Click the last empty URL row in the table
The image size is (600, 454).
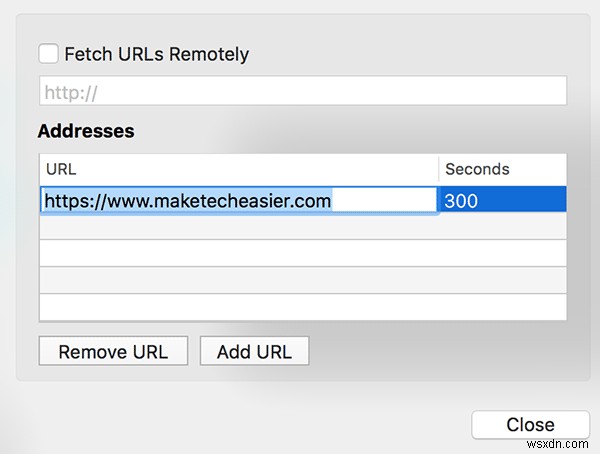238,306
